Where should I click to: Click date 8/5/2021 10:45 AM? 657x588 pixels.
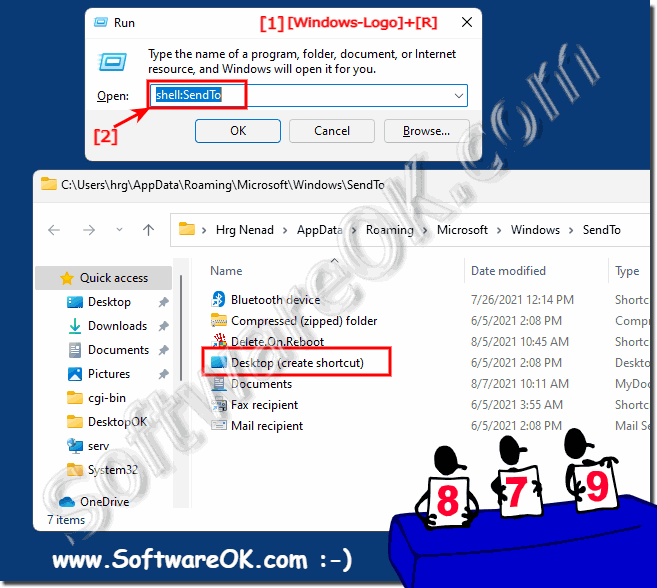point(520,342)
